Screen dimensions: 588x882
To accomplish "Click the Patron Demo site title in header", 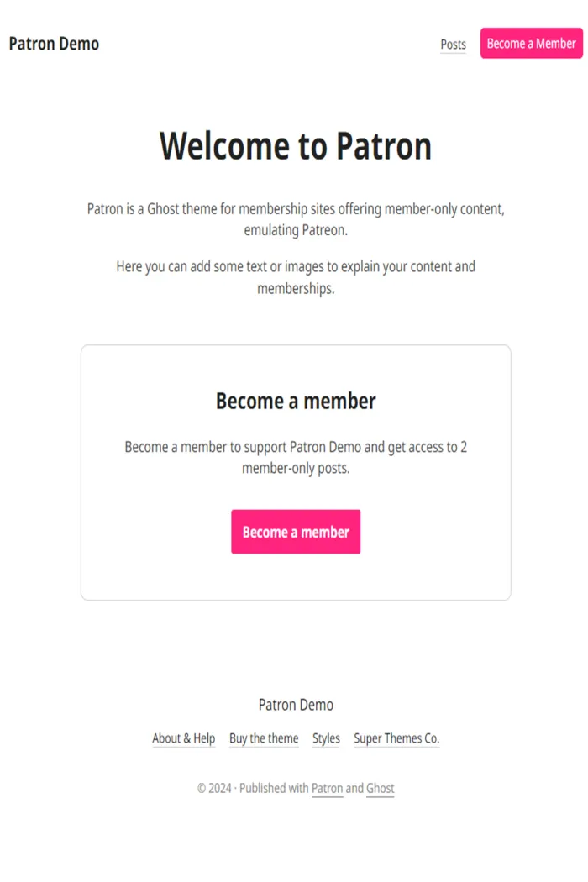I will [54, 44].
